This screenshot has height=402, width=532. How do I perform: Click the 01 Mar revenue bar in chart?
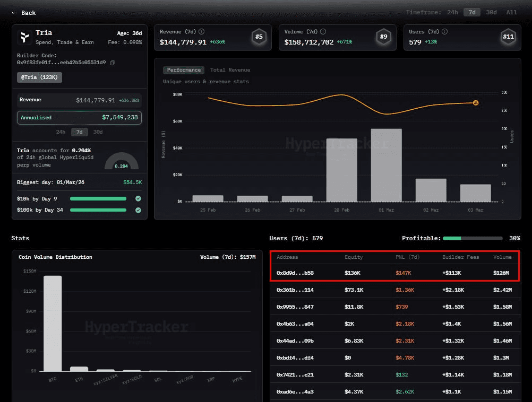point(386,165)
